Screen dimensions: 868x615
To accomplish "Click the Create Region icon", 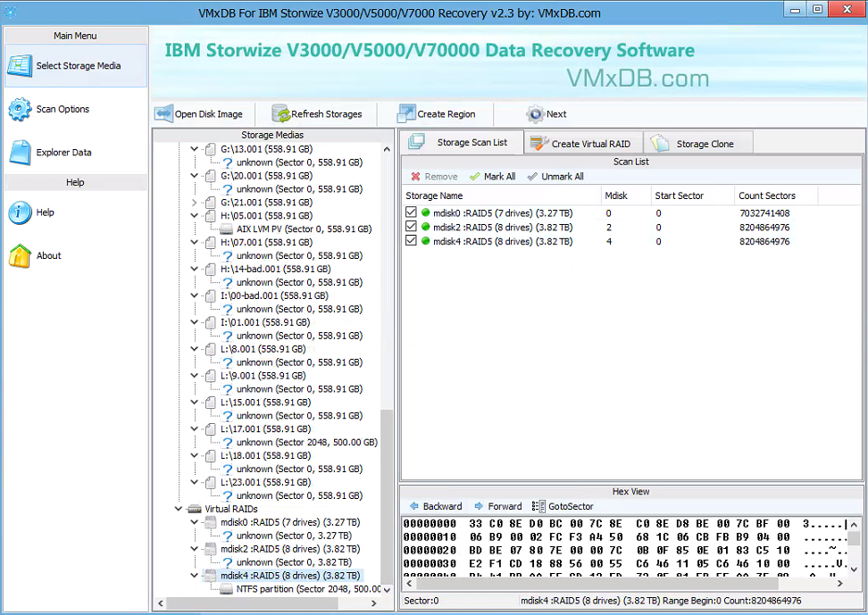I will (406, 113).
